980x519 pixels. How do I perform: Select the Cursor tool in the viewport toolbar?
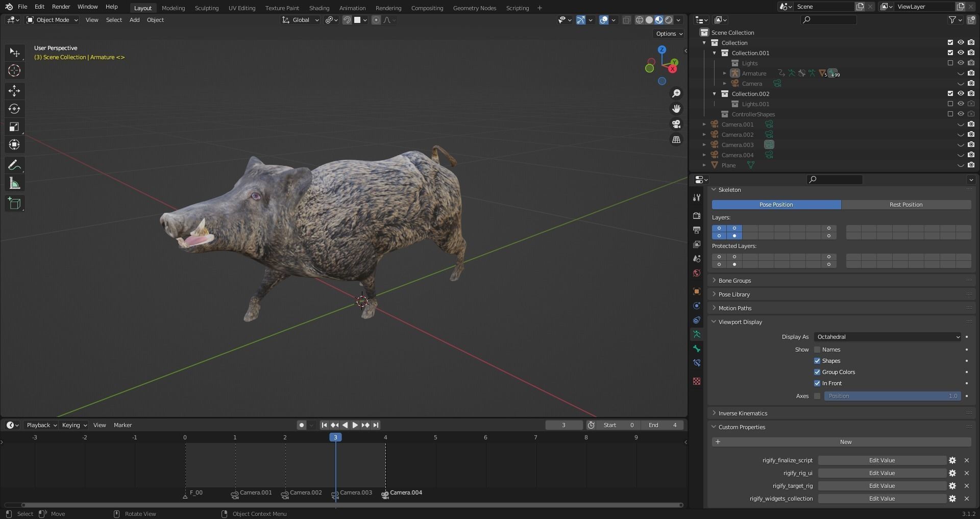click(14, 71)
